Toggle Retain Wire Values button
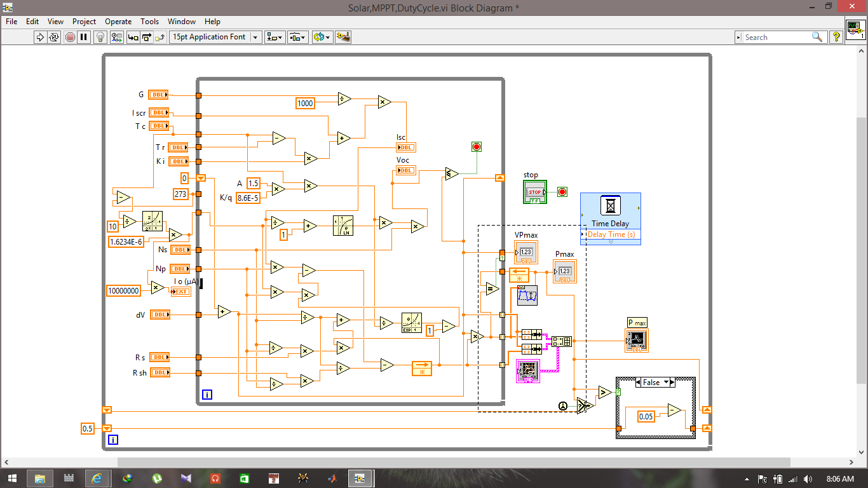This screenshot has width=868, height=488. [116, 37]
